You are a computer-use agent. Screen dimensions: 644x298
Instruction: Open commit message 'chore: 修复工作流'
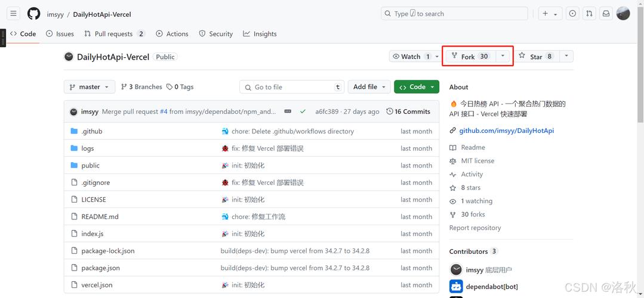[x=258, y=216]
